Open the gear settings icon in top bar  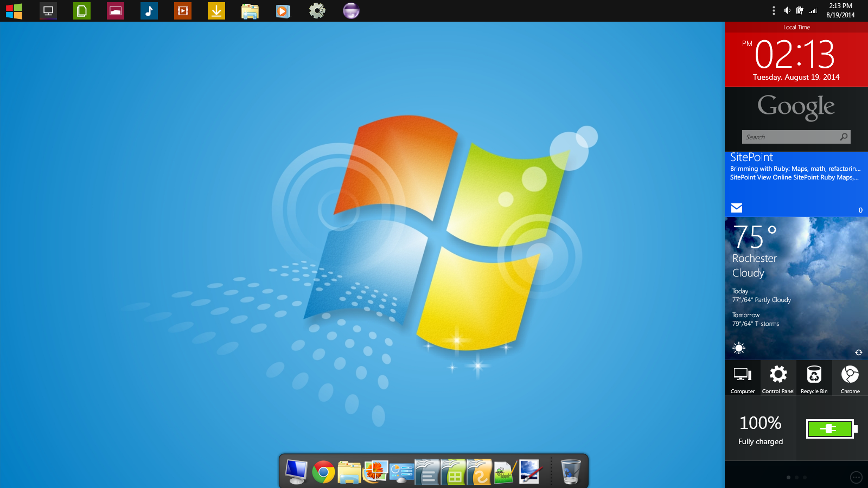(317, 11)
